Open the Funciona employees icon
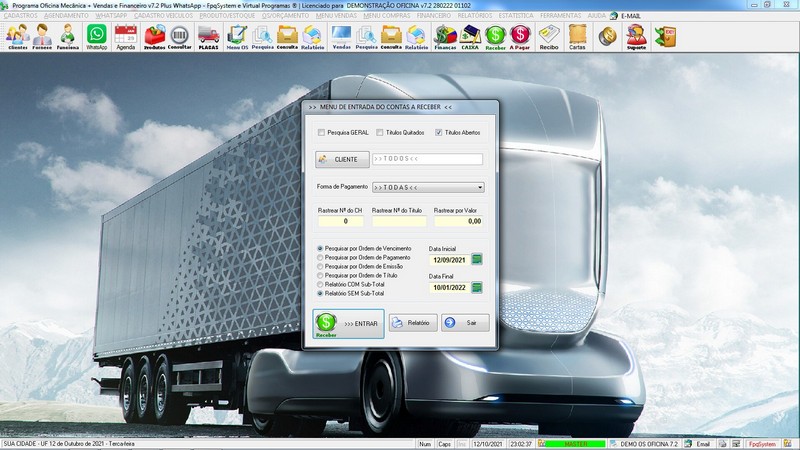This screenshot has height=450, width=800. tap(67, 37)
